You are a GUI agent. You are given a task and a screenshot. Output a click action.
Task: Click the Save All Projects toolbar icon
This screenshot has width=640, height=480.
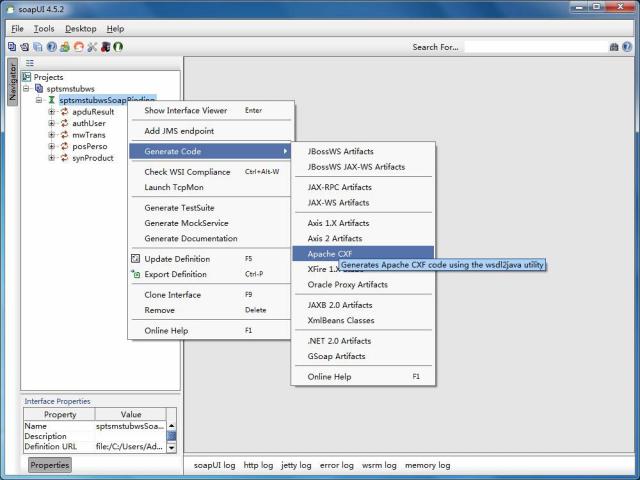click(38, 46)
